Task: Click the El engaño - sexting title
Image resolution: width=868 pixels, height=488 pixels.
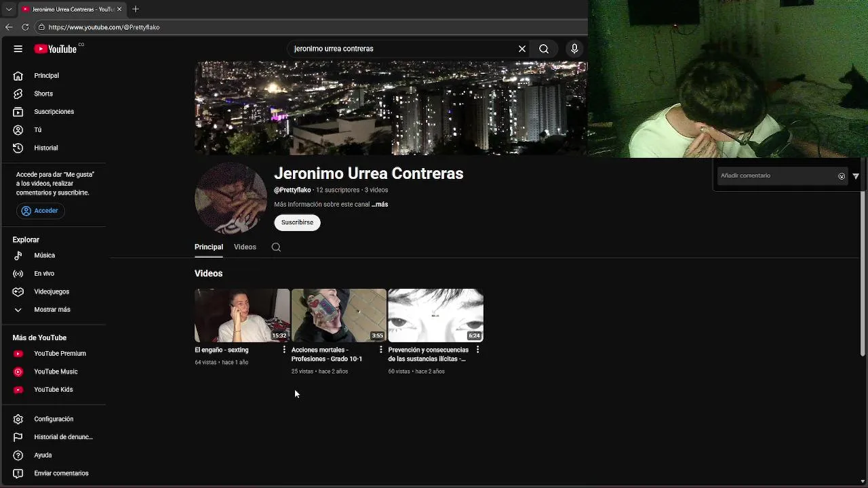Action: pyautogui.click(x=222, y=350)
